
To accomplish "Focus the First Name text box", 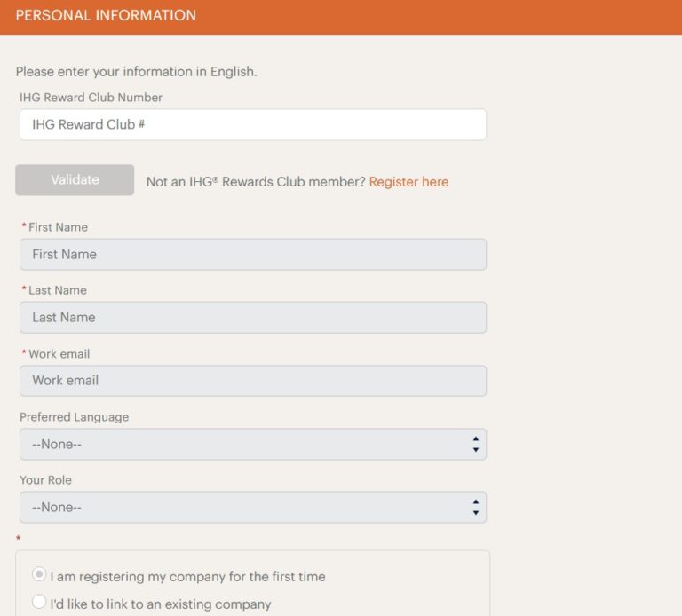I will [252, 255].
